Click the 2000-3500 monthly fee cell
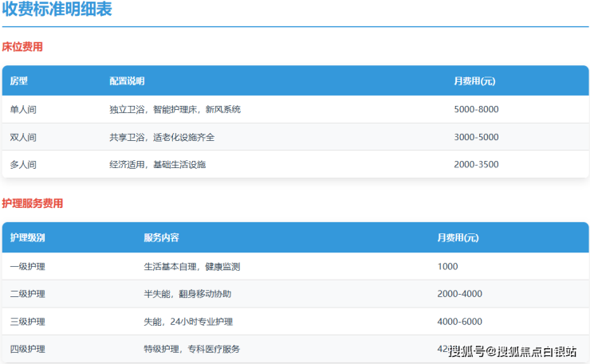 coord(476,164)
